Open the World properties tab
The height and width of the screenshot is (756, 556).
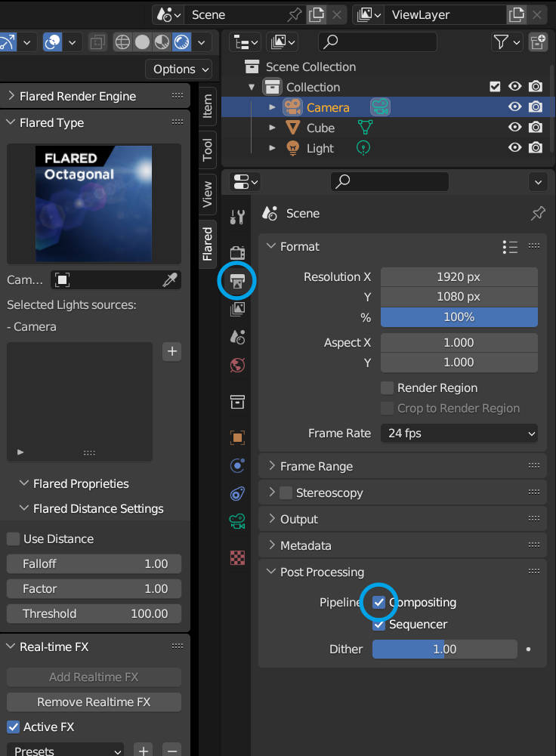click(237, 365)
